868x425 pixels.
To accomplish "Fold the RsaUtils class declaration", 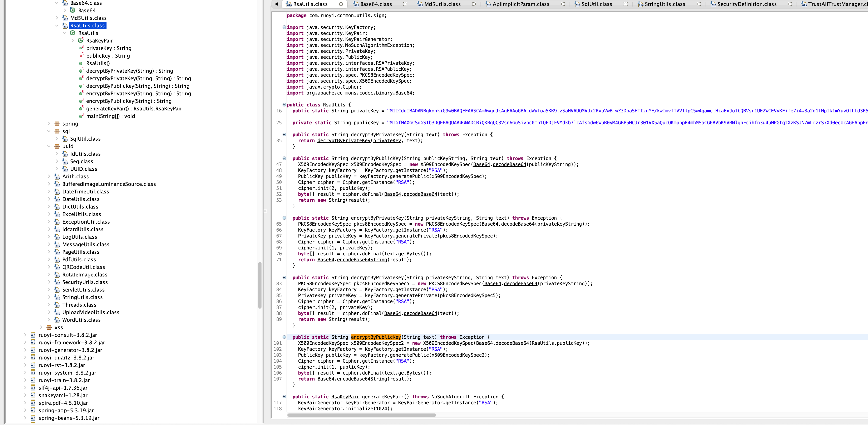I will 284,105.
